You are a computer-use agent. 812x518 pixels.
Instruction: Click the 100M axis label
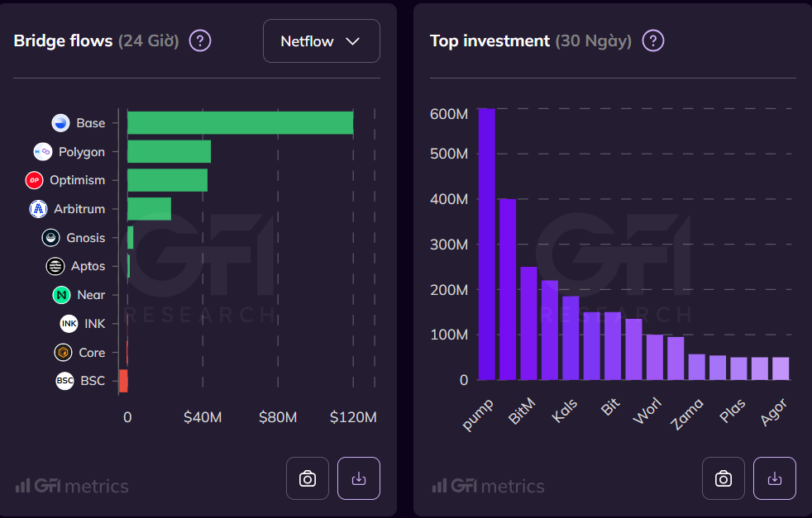coord(449,335)
